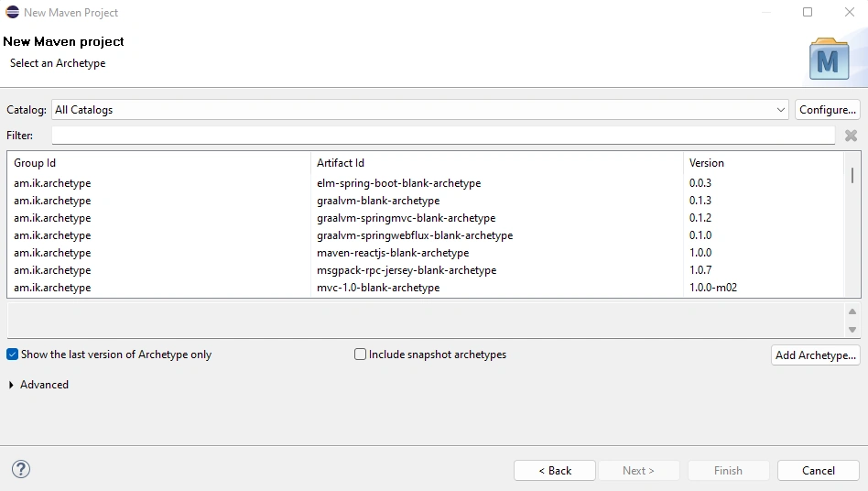Click the Eclipse icon in the title bar
868x491 pixels.
[12, 12]
